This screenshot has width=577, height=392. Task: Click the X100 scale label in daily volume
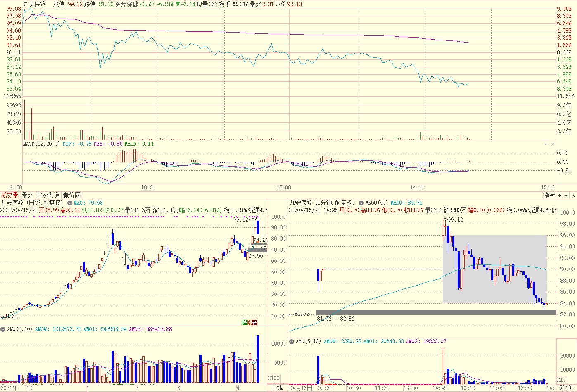[273, 378]
